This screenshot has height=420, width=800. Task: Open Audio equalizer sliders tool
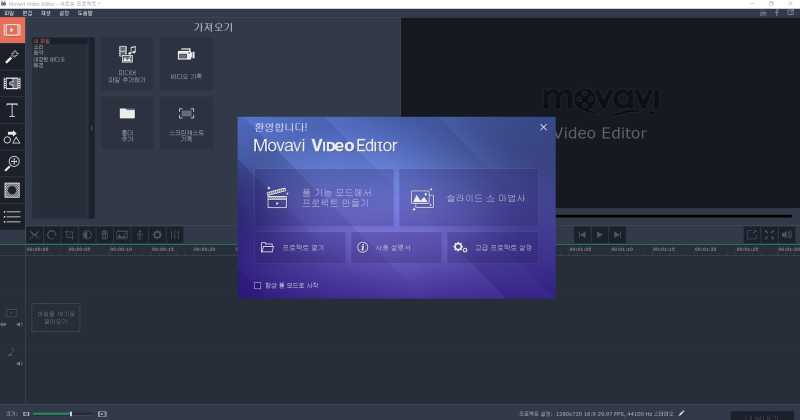(175, 235)
